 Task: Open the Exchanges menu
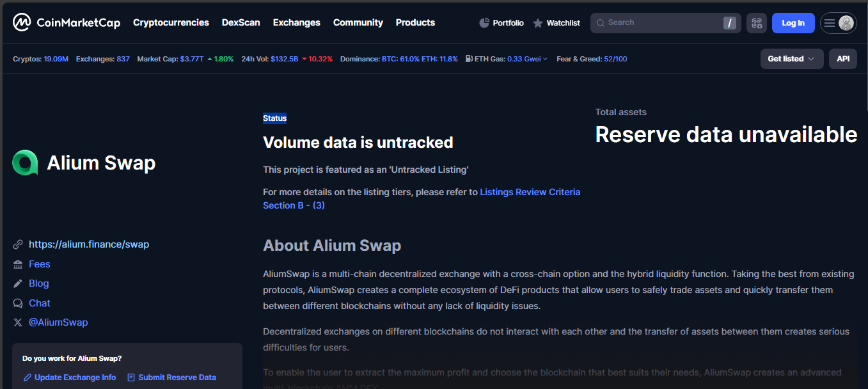(x=296, y=22)
